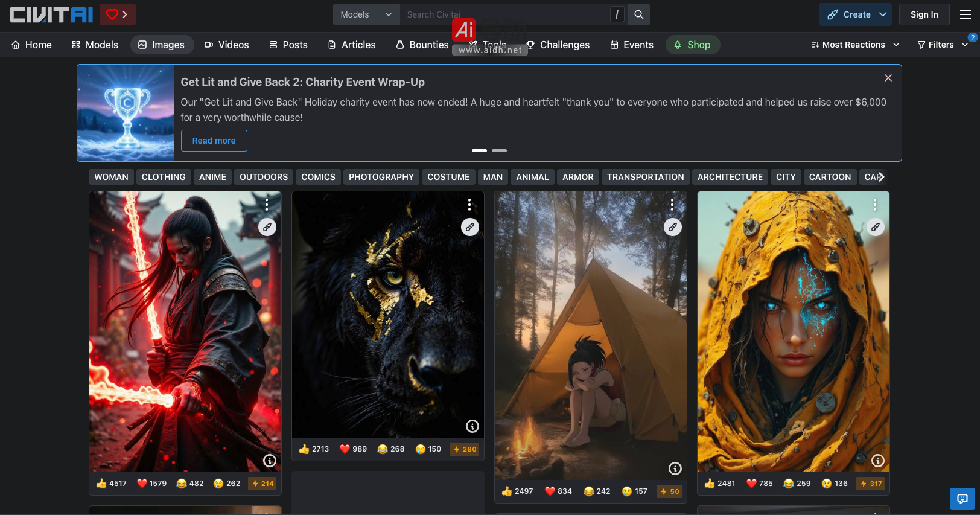Expand the Filters dropdown
Viewport: 980px width, 515px height.
pos(941,45)
